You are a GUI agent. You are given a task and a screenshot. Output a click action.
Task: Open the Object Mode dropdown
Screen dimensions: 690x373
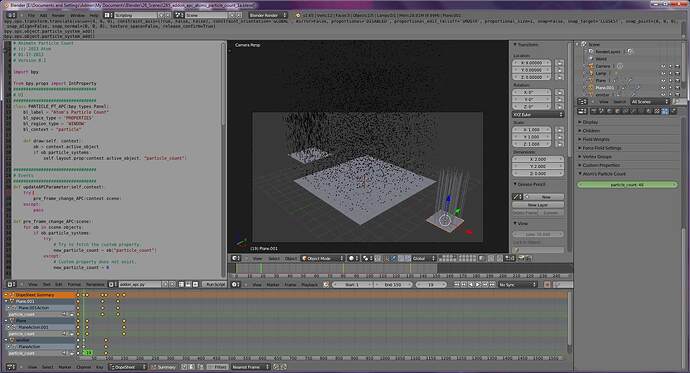tap(322, 258)
